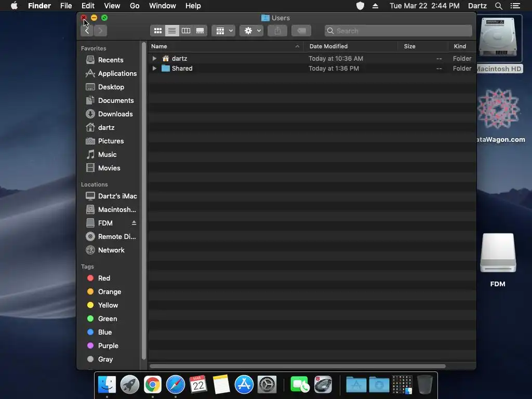The image size is (532, 399).
Task: Sort by Date Modified column header
Action: (x=351, y=46)
